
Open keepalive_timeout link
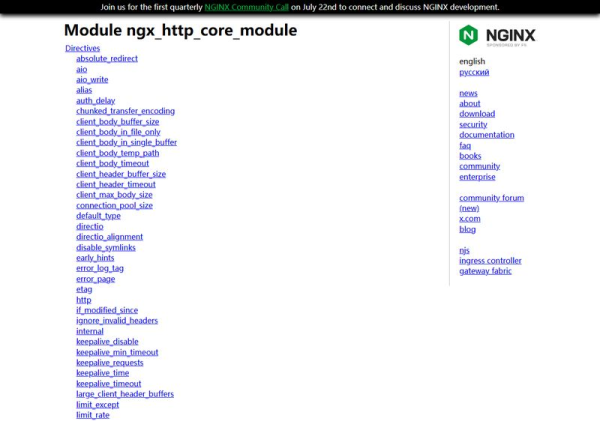click(x=109, y=384)
